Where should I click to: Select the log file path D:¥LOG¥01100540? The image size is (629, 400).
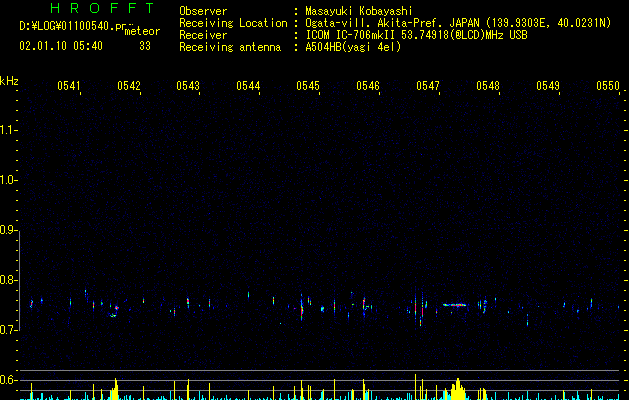coord(73,26)
